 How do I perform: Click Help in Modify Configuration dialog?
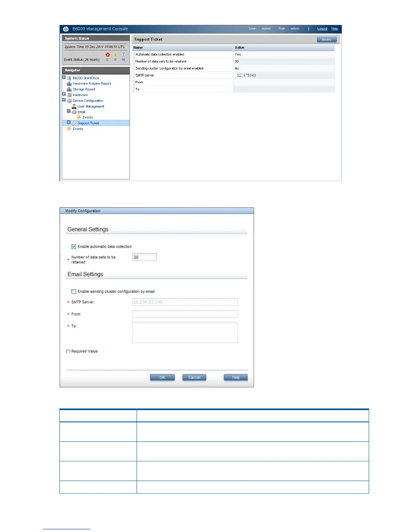pyautogui.click(x=236, y=378)
